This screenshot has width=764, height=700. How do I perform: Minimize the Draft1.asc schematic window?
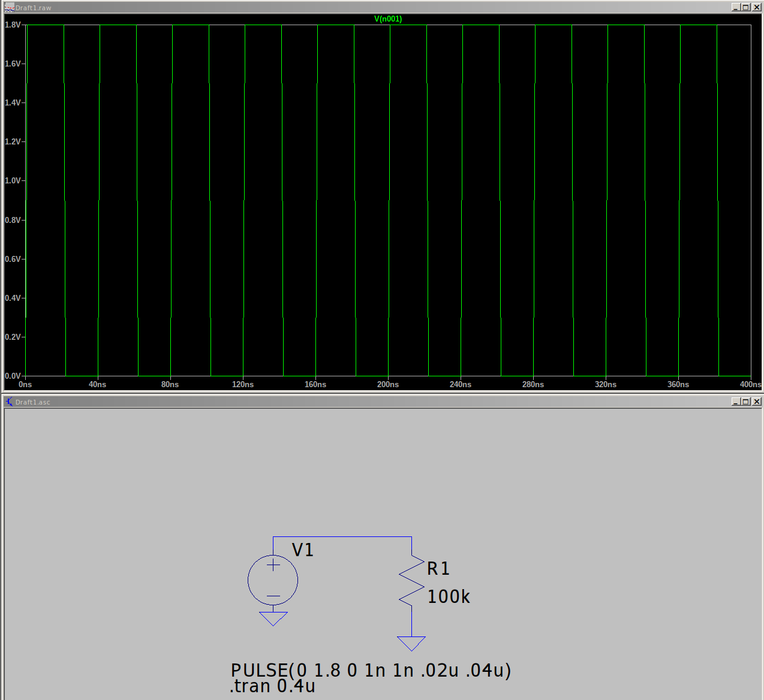pyautogui.click(x=735, y=402)
